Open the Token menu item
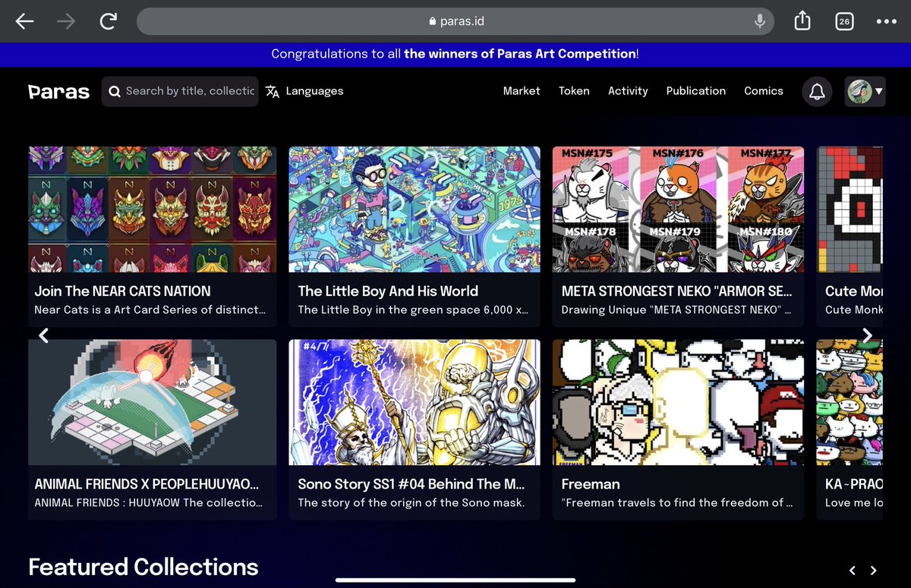The width and height of the screenshot is (911, 588). pyautogui.click(x=574, y=91)
